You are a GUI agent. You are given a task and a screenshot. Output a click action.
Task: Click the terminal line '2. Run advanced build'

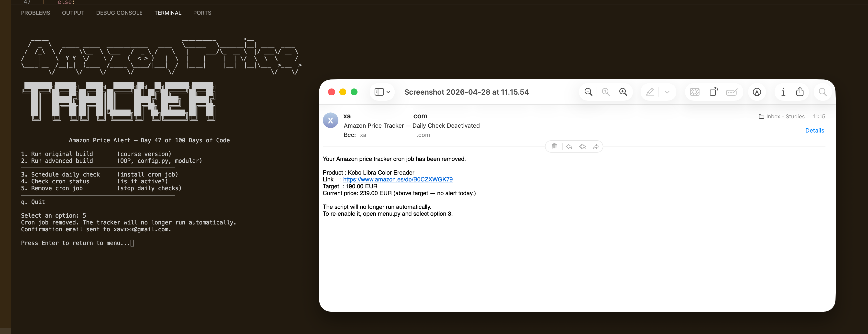coord(111,161)
